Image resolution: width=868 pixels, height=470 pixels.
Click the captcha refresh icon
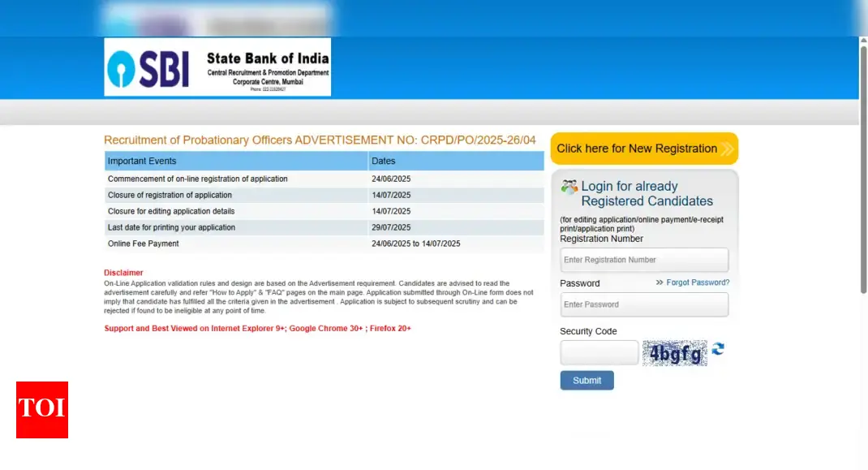[718, 348]
